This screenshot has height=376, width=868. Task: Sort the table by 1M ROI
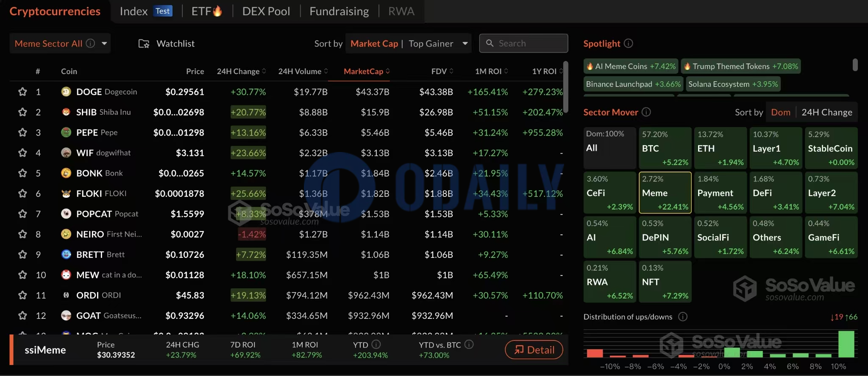coord(492,71)
